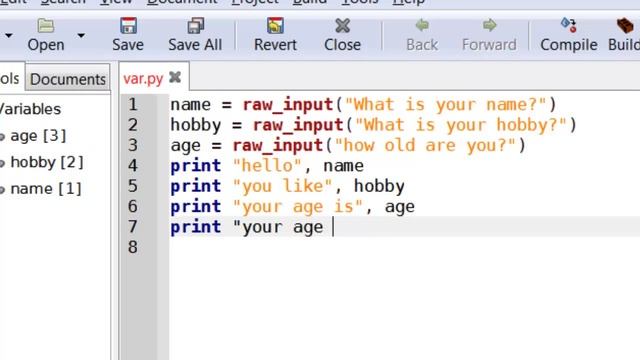Image resolution: width=640 pixels, height=360 pixels.
Task: Click the "hello" string on line 4
Action: point(267,166)
